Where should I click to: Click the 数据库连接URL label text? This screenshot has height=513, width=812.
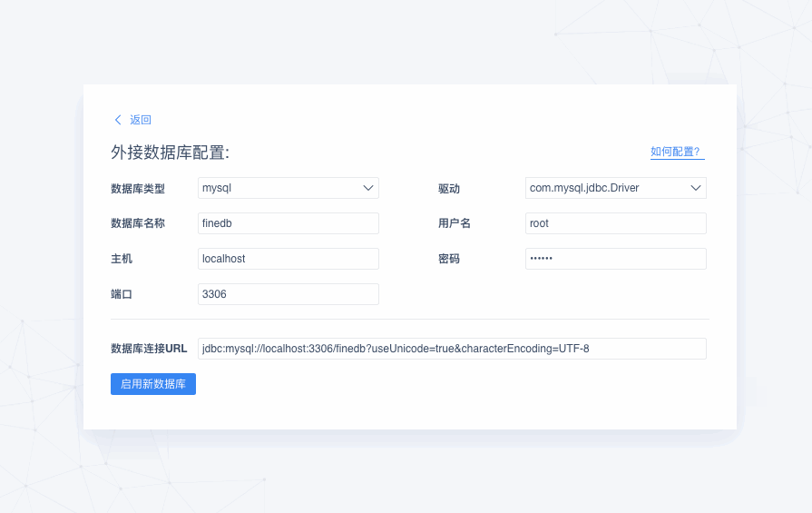[x=149, y=349]
